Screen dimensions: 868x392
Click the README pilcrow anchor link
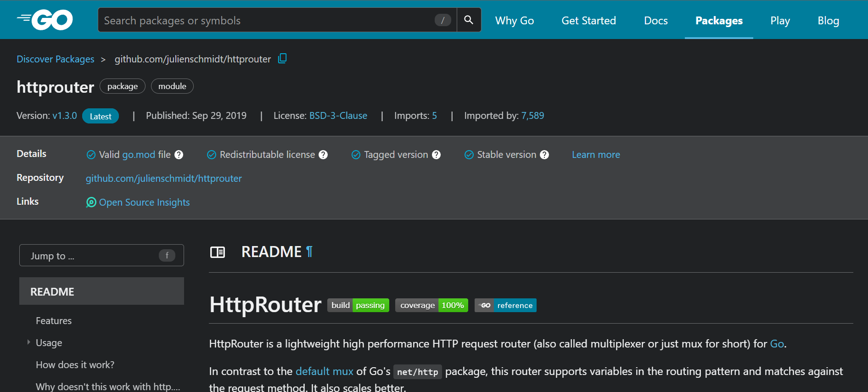point(309,252)
